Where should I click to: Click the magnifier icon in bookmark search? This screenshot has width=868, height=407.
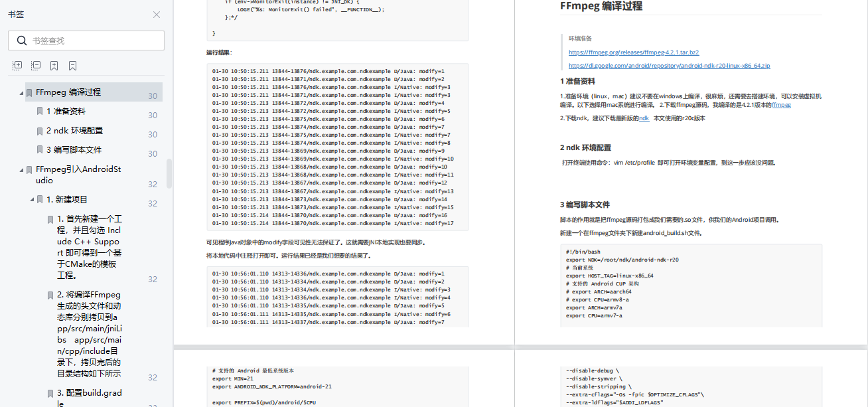(x=21, y=41)
